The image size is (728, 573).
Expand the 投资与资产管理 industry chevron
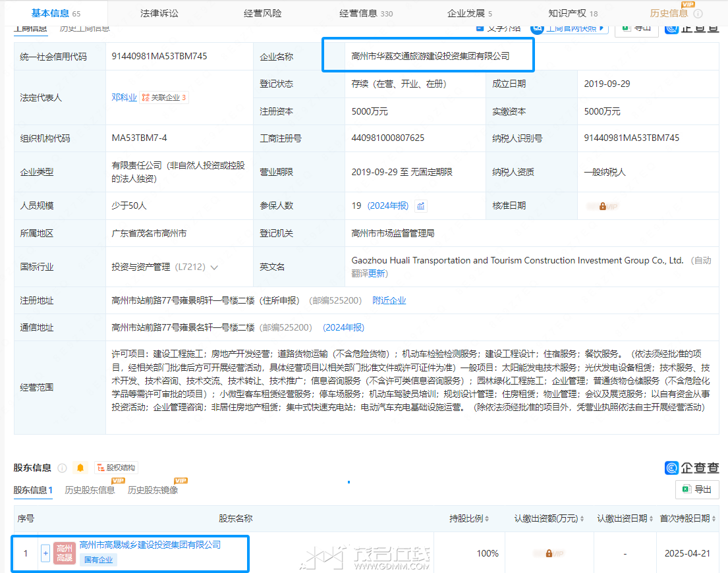click(214, 267)
